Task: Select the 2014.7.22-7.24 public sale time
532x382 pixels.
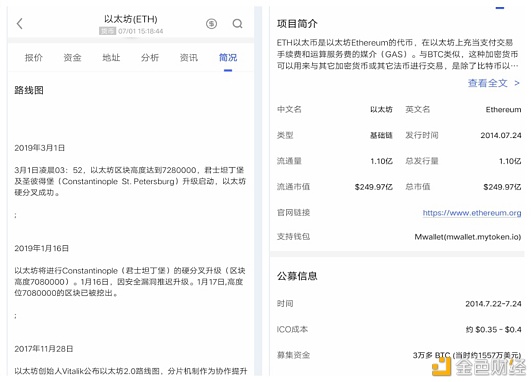Action: coord(493,304)
